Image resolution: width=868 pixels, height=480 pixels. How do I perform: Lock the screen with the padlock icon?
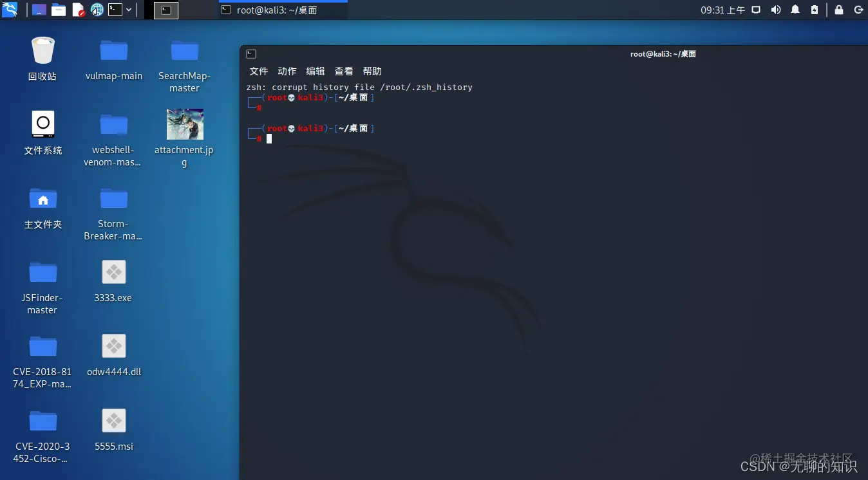click(839, 10)
